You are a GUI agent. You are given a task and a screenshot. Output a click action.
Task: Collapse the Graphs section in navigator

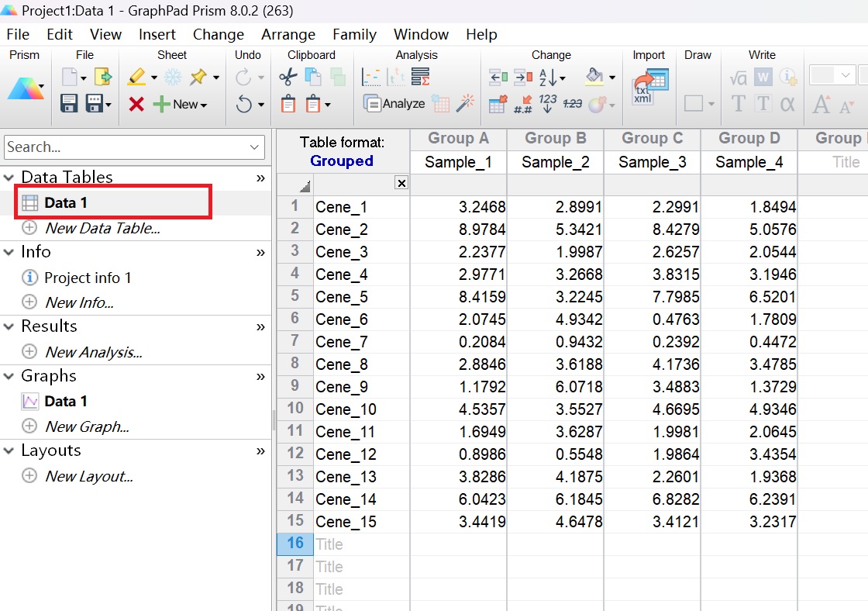click(9, 376)
